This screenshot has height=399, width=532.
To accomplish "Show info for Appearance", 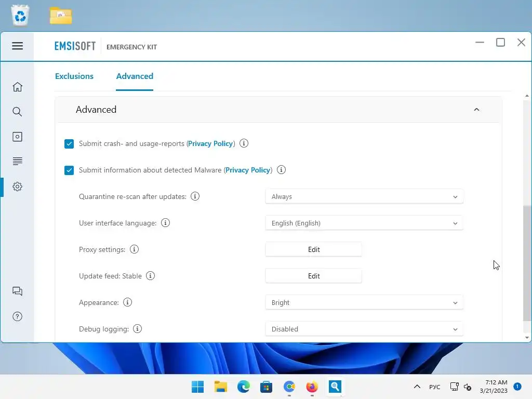I will 128,302.
